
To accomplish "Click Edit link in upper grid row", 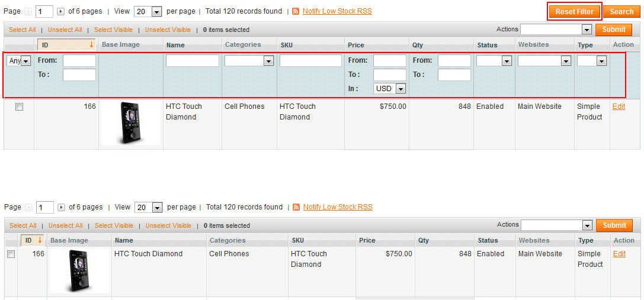I will point(619,107).
